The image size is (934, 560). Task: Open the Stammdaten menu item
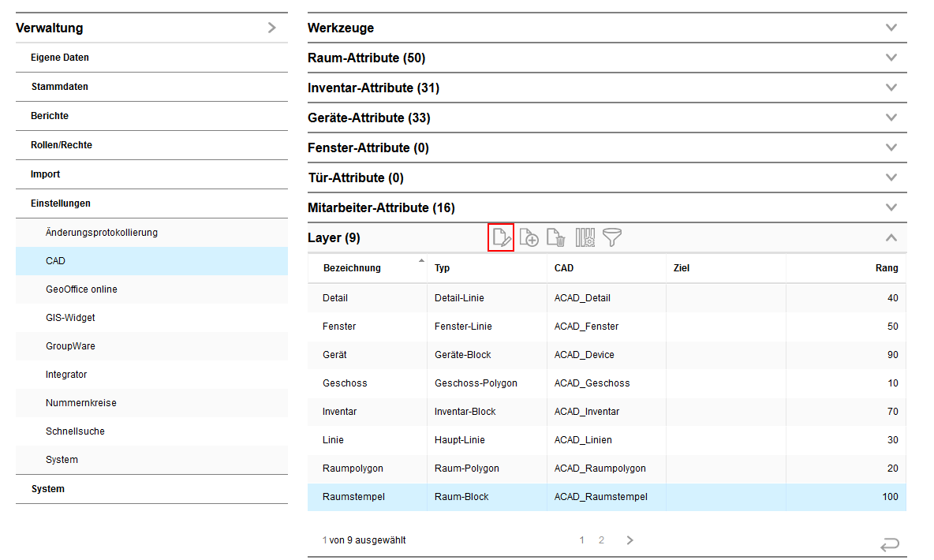[60, 87]
